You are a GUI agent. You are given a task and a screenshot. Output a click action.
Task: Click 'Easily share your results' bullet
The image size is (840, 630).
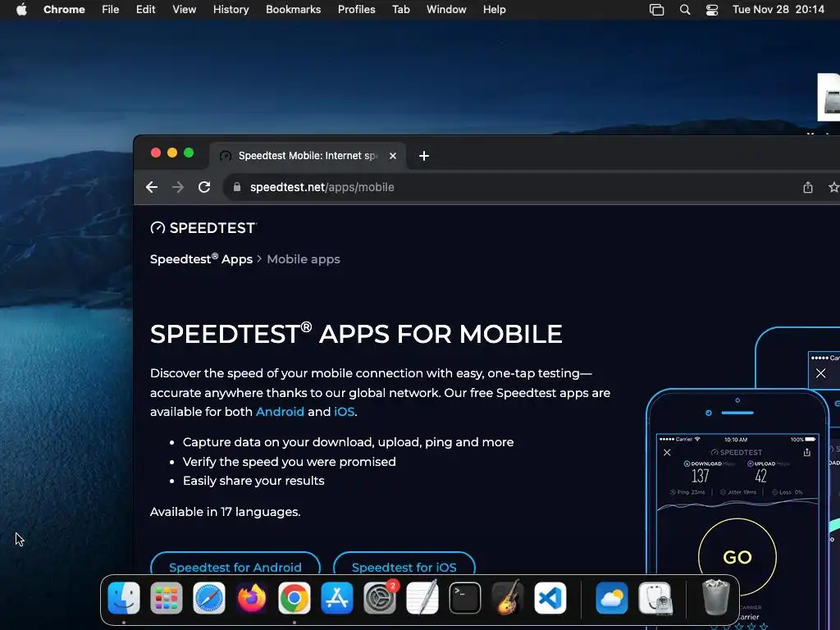point(253,481)
